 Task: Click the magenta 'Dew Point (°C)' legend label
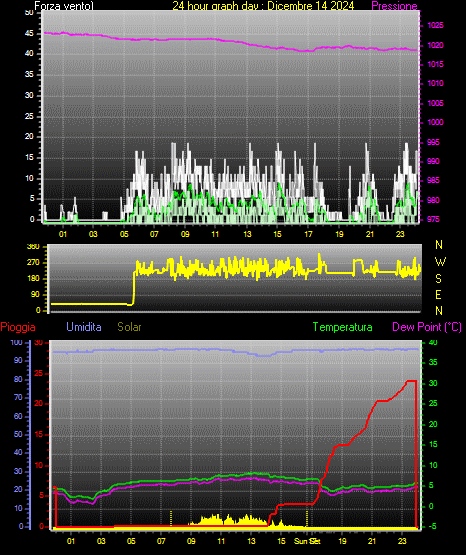pyautogui.click(x=427, y=327)
